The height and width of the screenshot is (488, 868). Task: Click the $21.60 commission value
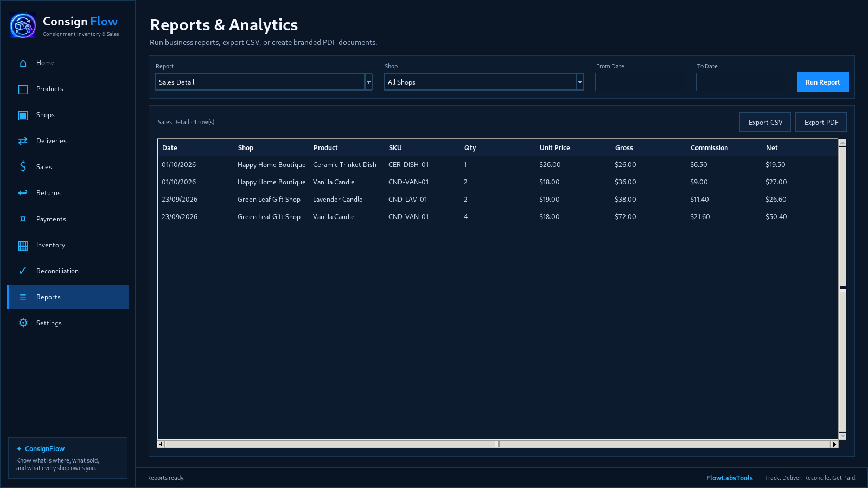pyautogui.click(x=700, y=217)
